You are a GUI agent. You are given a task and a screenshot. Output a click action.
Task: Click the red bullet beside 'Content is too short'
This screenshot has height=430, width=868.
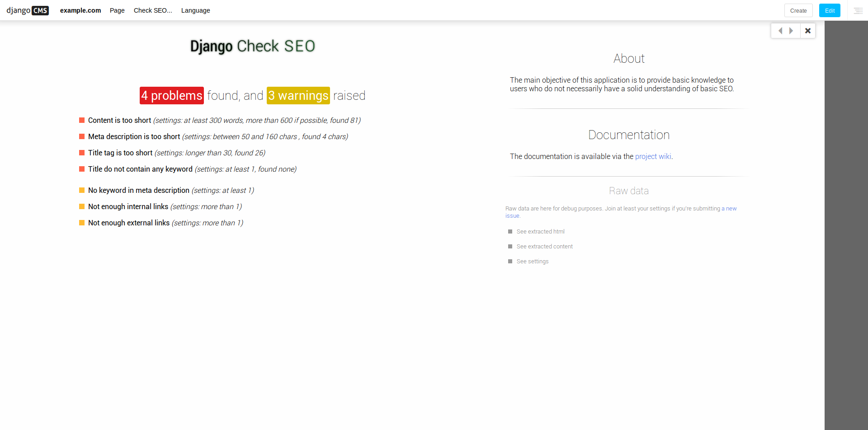(82, 120)
